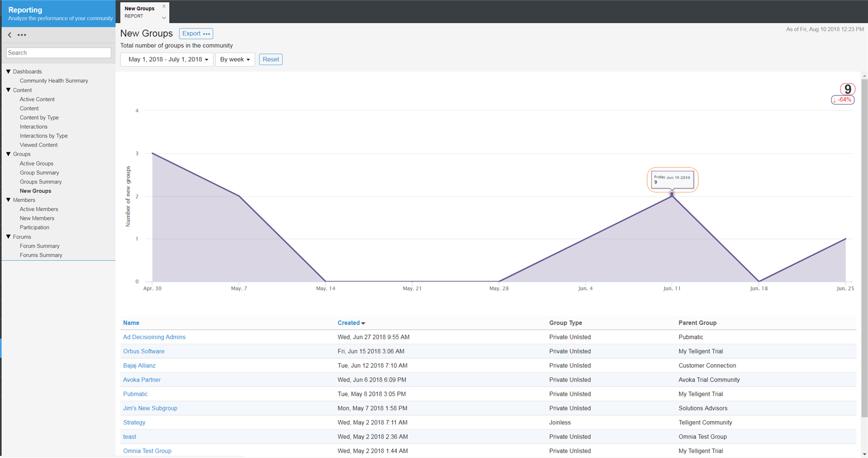Open the Viewed Content report
The image size is (868, 458).
coord(39,145)
